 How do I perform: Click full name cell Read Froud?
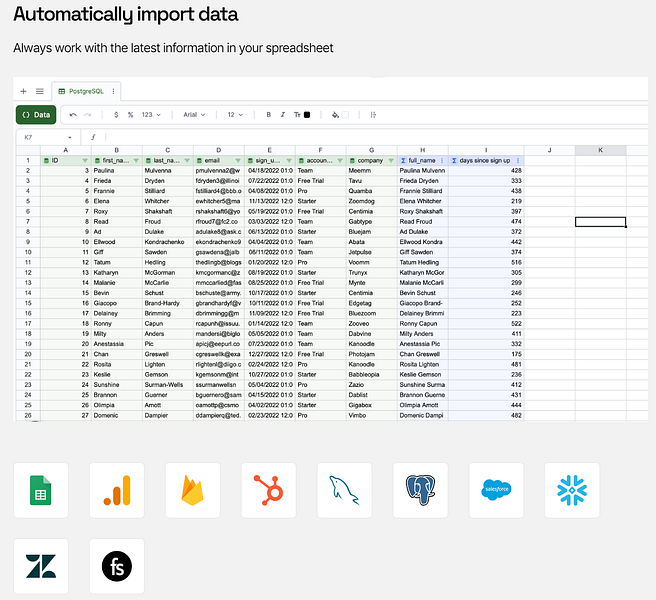point(423,222)
